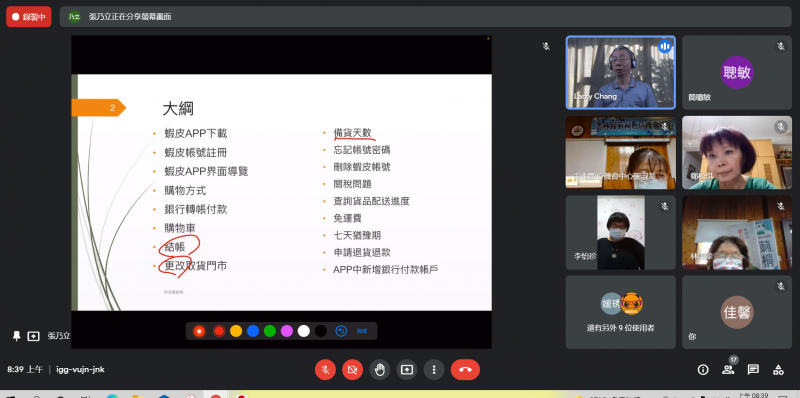Open the three-dot more options menu
The image size is (800, 398).
(434, 369)
